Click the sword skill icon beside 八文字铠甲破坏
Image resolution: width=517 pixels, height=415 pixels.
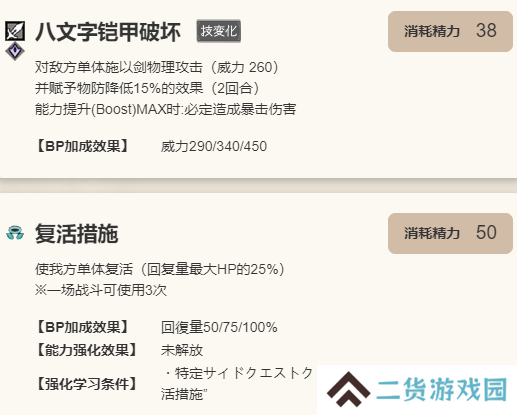[15, 31]
